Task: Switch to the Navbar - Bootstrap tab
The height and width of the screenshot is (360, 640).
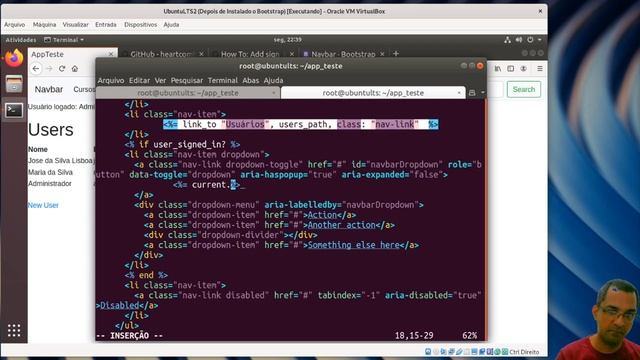Action: 343,54
